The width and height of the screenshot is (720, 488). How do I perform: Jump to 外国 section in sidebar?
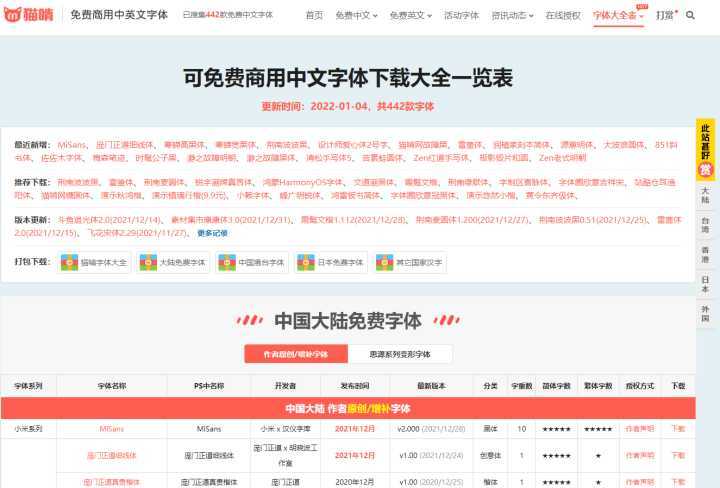pyautogui.click(x=706, y=314)
